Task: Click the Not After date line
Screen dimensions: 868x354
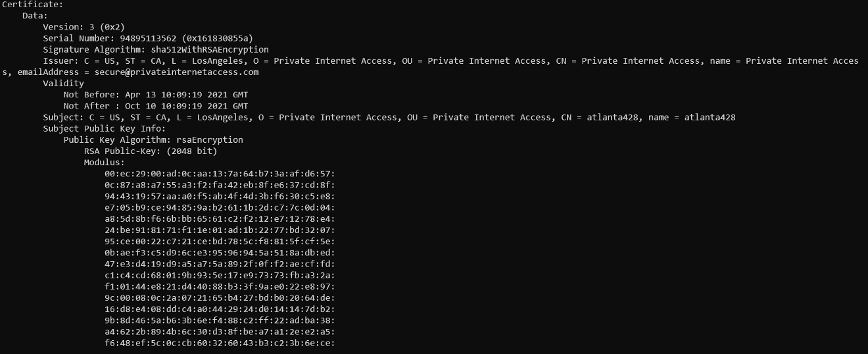Action: pos(156,105)
